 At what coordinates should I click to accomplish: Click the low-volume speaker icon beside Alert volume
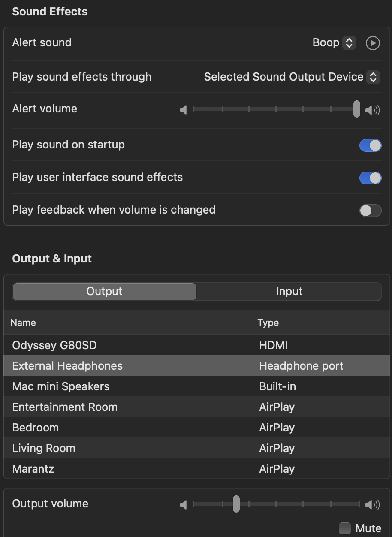(184, 110)
